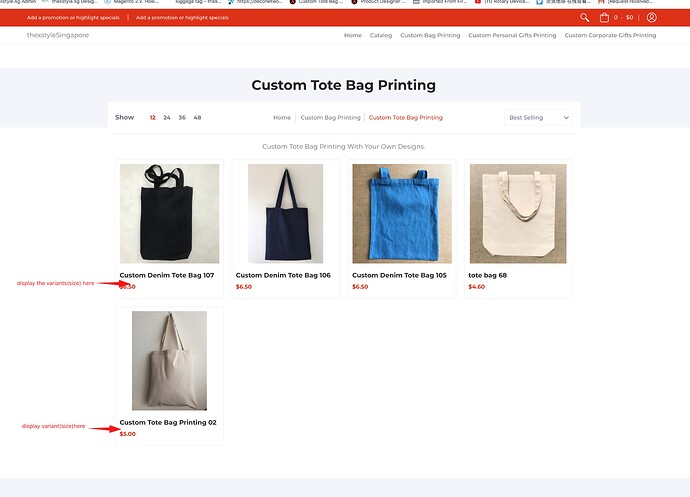Open Custom Bag Printing menu
Viewport: 690px width, 497px height.
tap(430, 35)
